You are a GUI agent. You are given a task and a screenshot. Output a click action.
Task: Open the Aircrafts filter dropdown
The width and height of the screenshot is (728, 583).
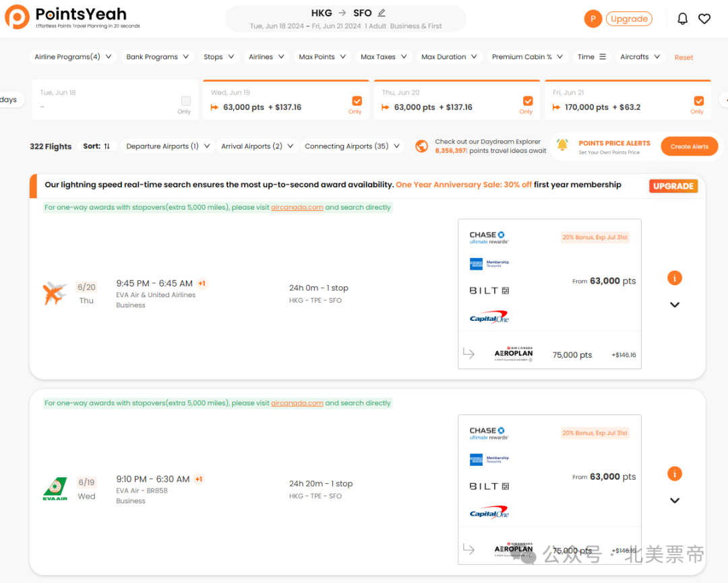pos(640,57)
